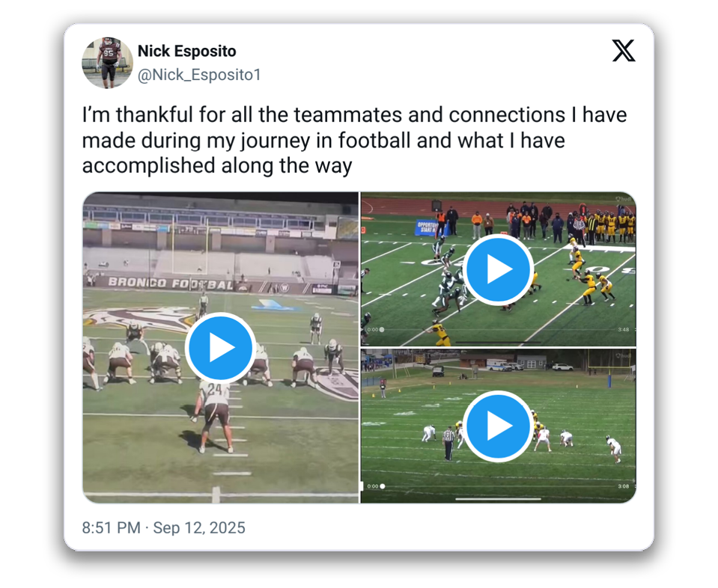The height and width of the screenshot is (588, 718).
Task: Play the Bronco Football stadium video
Action: click(x=220, y=348)
